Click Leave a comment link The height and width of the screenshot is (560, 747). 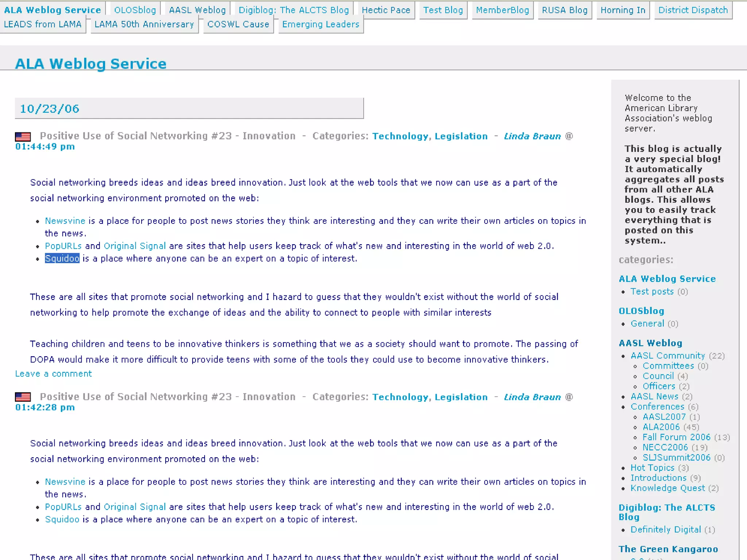click(53, 374)
